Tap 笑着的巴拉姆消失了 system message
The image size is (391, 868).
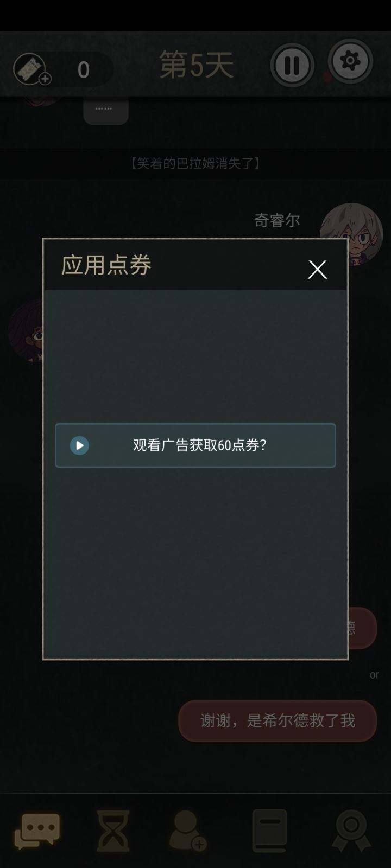pyautogui.click(x=195, y=163)
